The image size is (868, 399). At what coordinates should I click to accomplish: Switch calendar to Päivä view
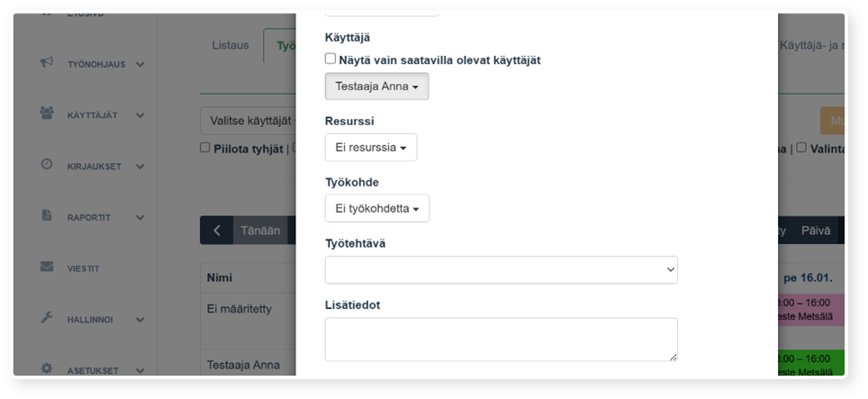click(x=816, y=231)
